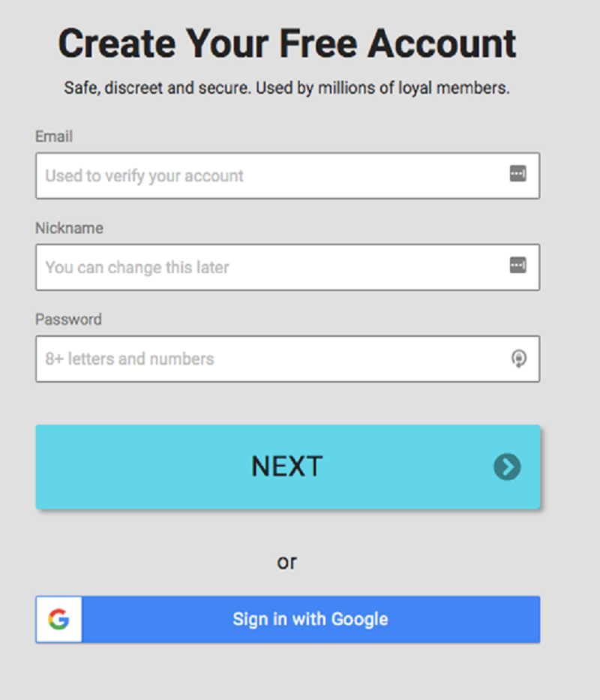The height and width of the screenshot is (700, 600).
Task: Click the 'or' separator text
Action: click(286, 562)
